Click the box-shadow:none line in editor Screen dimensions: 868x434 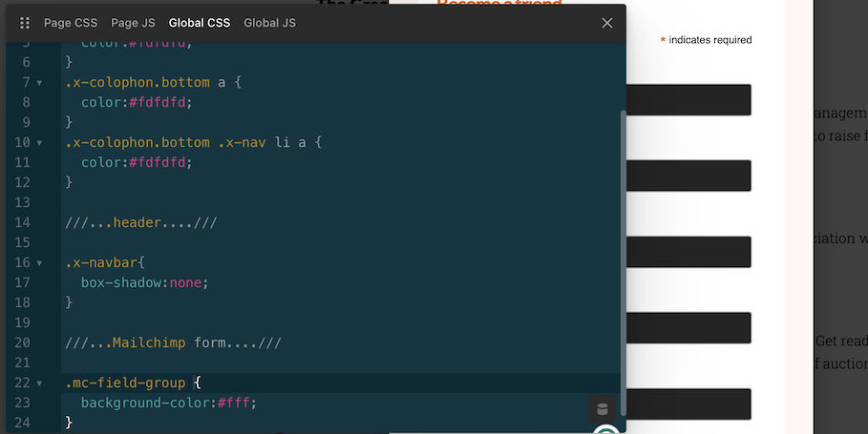143,282
